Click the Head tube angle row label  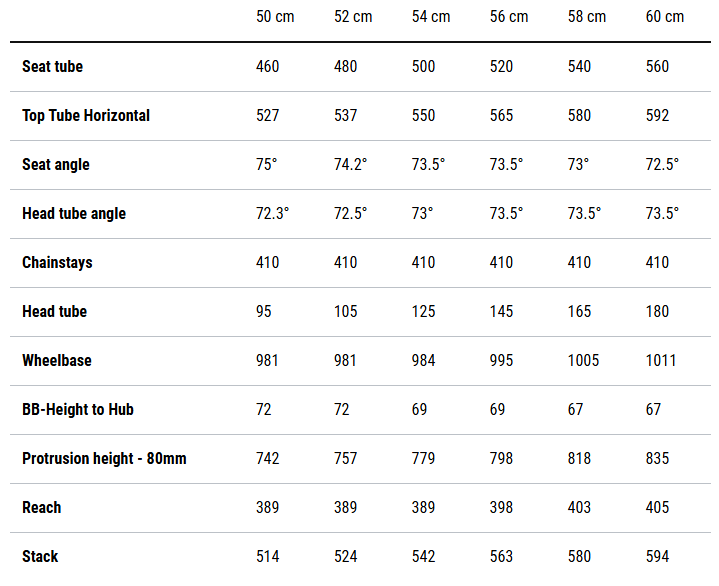pos(74,214)
